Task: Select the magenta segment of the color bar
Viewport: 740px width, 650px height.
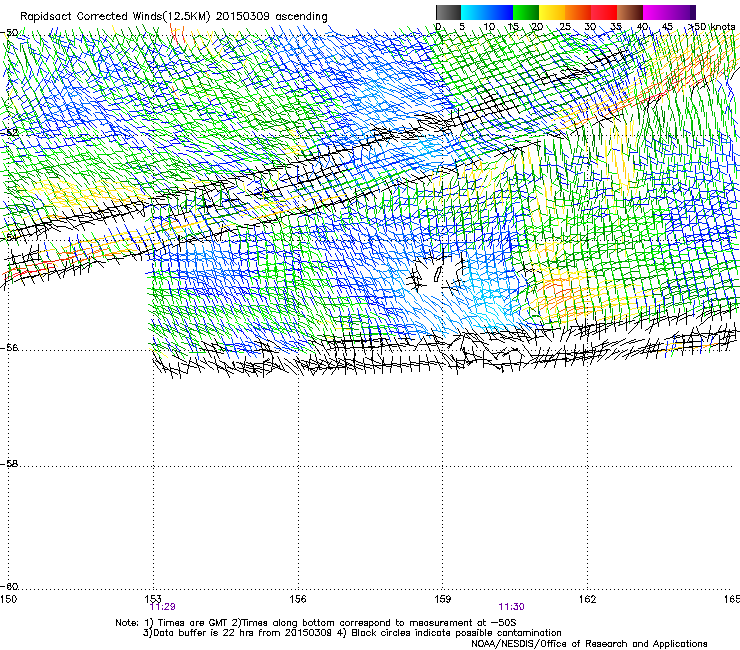Action: click(x=656, y=12)
